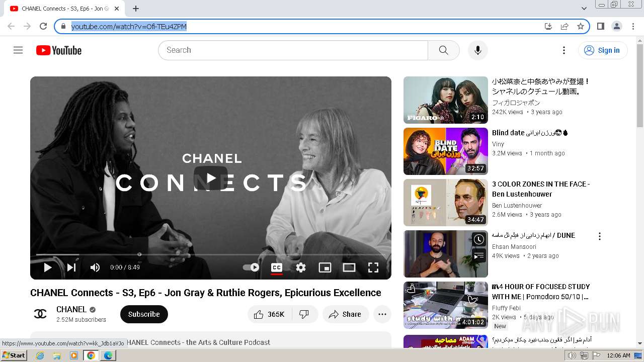Start voice search with microphone icon
644x362 pixels.
tap(477, 50)
